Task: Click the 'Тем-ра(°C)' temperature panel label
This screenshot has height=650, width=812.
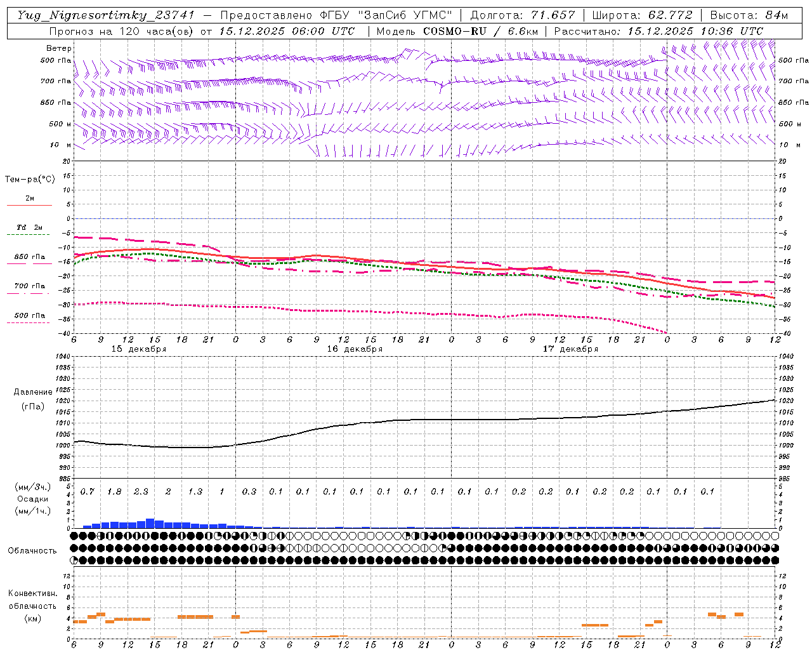Action: click(x=30, y=180)
